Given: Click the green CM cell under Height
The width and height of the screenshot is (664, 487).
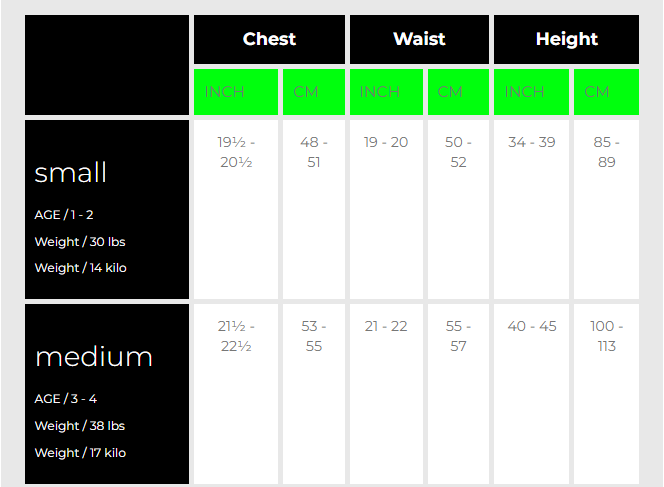Looking at the screenshot, I should [597, 92].
